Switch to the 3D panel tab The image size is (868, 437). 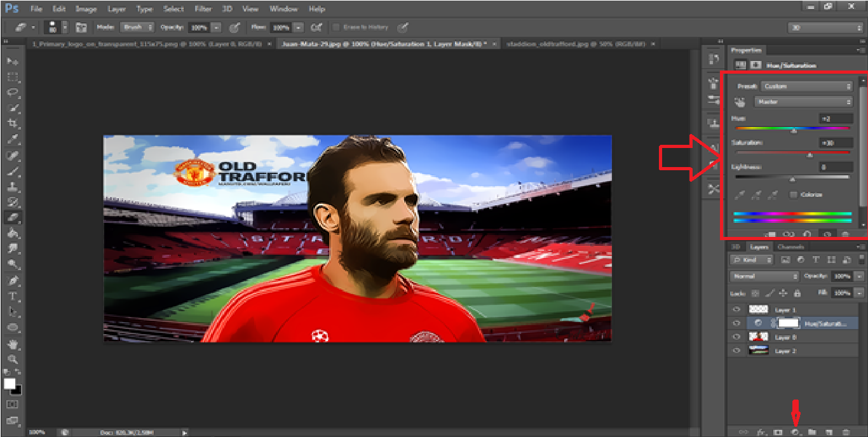click(736, 246)
